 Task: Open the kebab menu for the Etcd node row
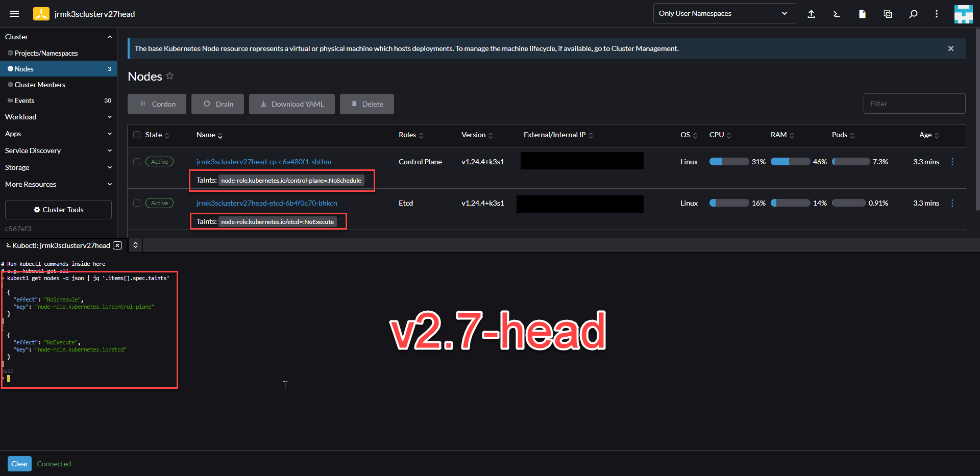pos(952,203)
